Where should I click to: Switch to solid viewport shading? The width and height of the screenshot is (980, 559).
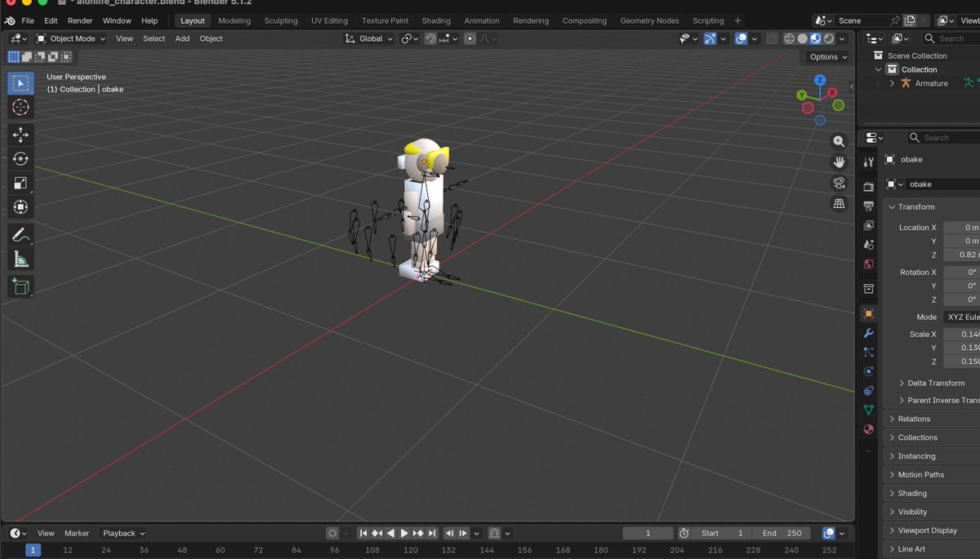point(802,38)
